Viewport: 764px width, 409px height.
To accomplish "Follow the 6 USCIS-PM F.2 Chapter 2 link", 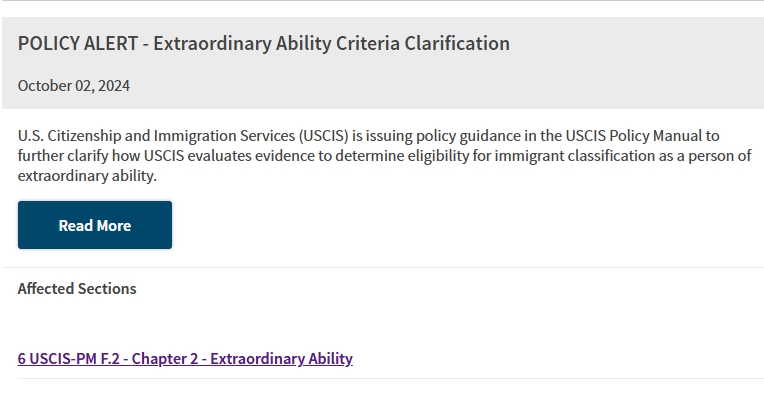I will [185, 359].
